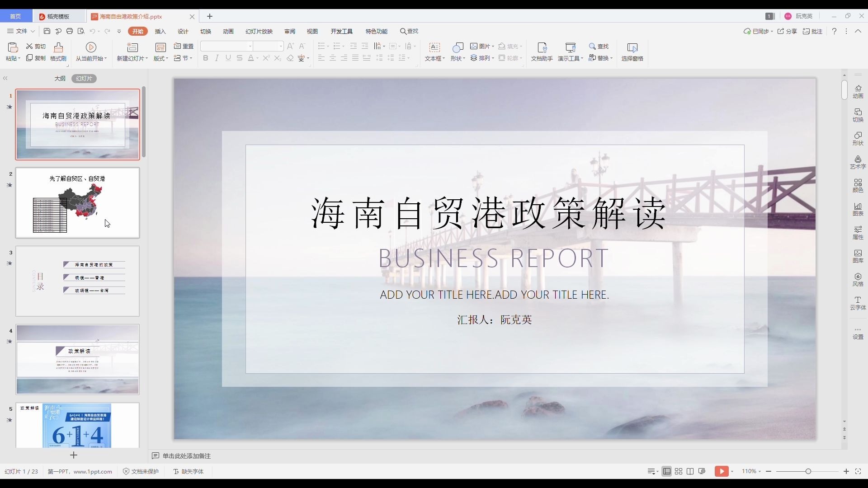Viewport: 868px width, 488px height.
Task: Open the Design (设计) ribbon tab
Action: point(183,31)
